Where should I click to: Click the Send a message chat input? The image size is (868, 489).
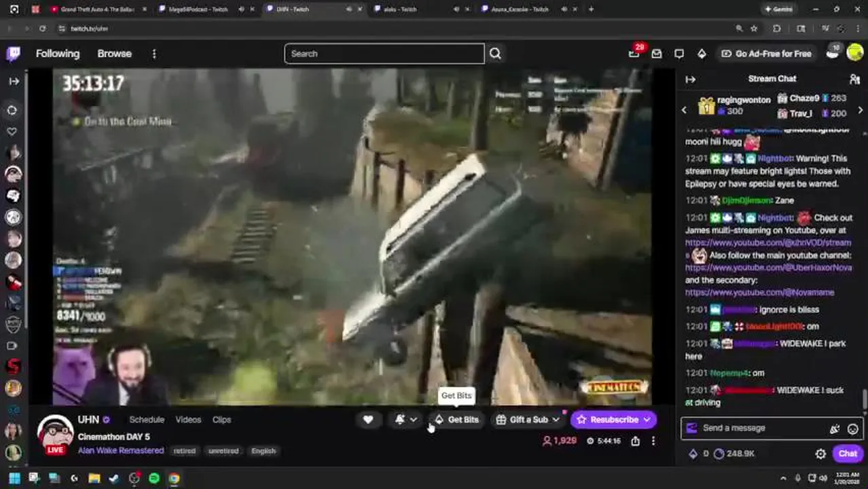pos(761,428)
